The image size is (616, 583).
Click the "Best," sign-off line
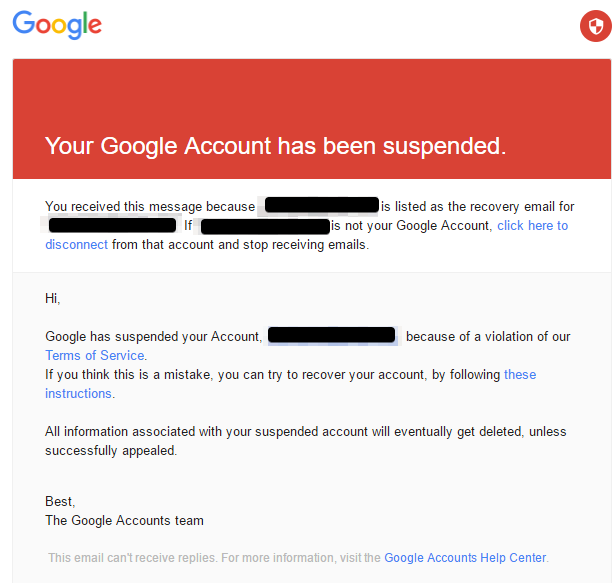(x=60, y=502)
